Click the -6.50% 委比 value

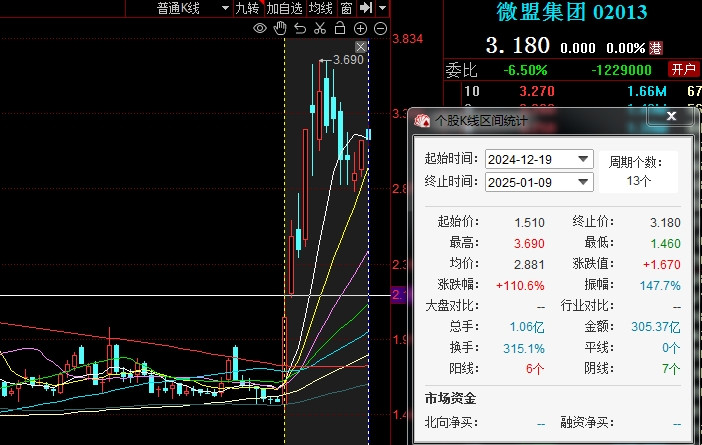click(x=525, y=70)
